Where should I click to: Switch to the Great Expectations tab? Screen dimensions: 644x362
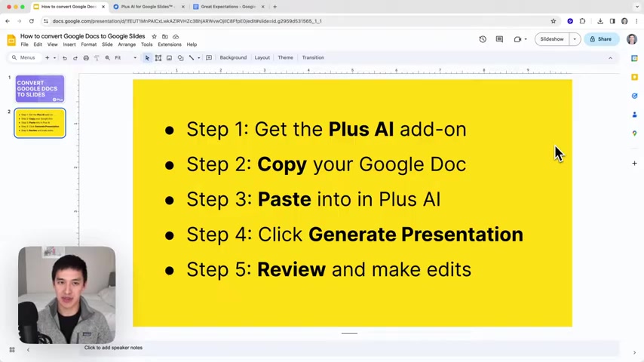tap(228, 7)
